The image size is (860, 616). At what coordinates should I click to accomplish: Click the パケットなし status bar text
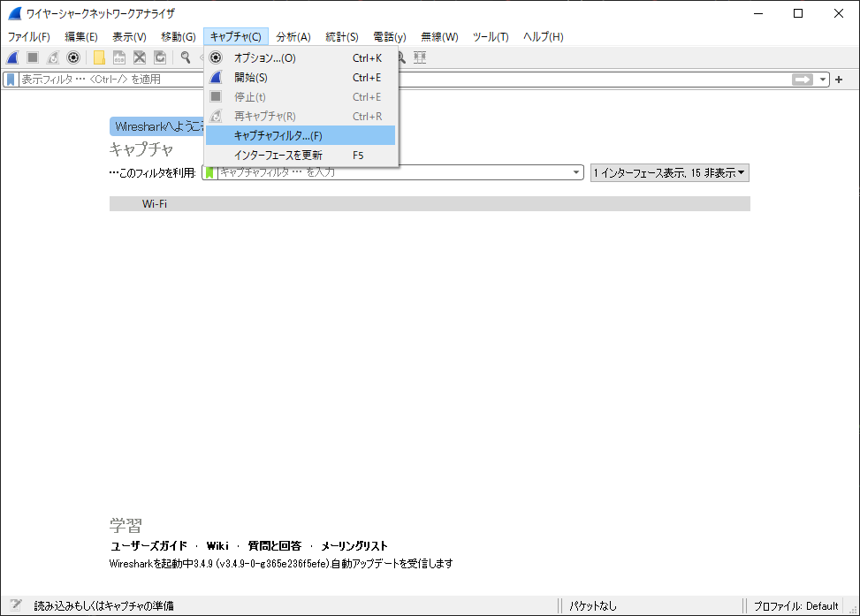coord(592,605)
